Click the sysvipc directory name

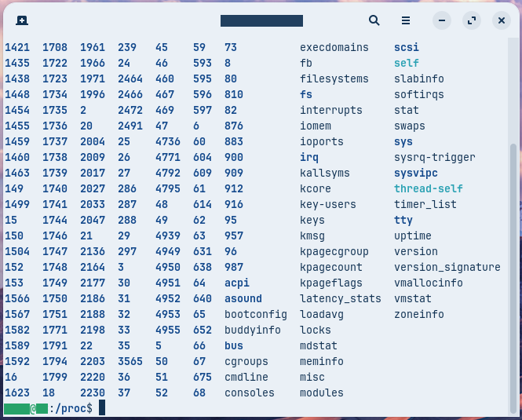(416, 173)
